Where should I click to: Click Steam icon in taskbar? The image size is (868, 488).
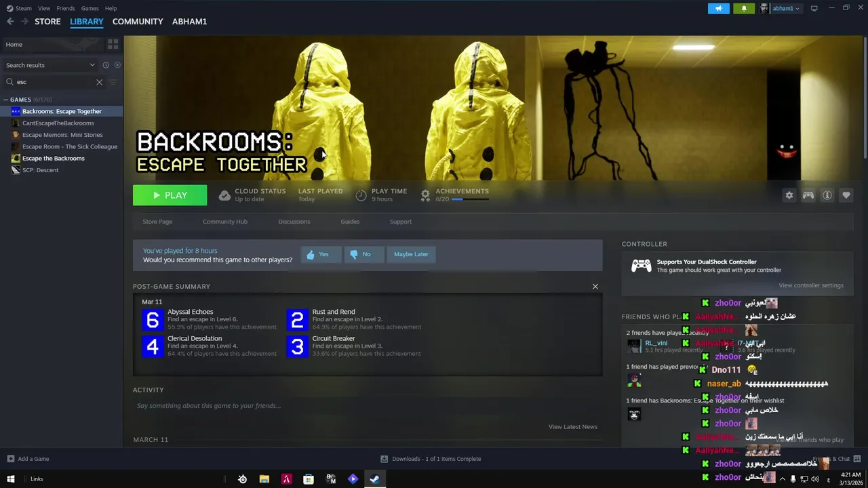[374, 479]
